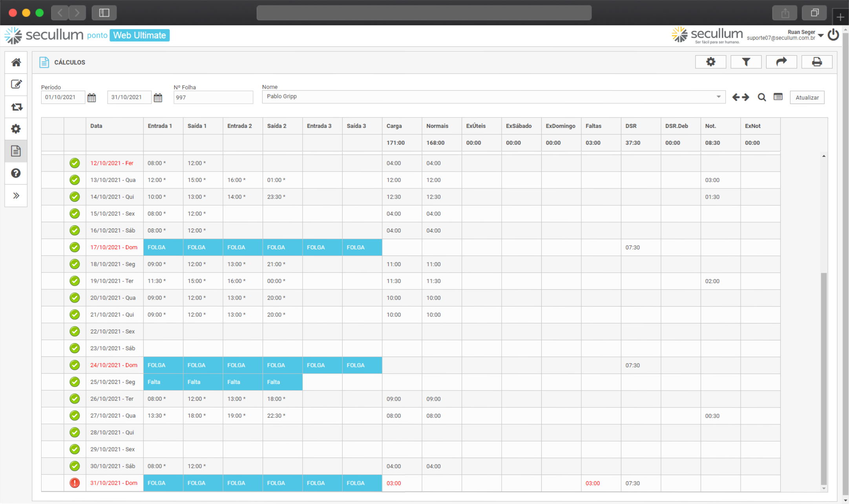The image size is (849, 504).
Task: Go to next employee arrow
Action: [x=745, y=97]
